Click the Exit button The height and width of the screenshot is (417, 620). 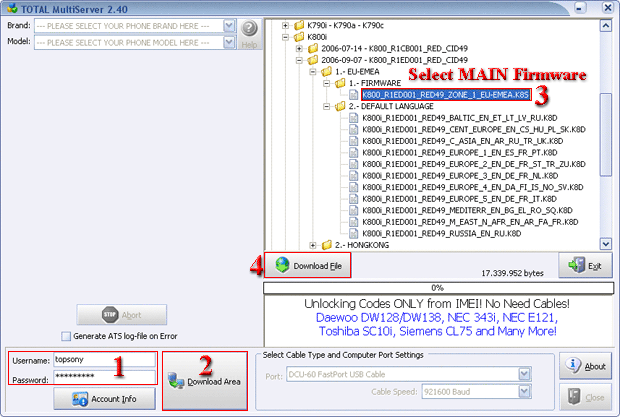click(x=585, y=265)
